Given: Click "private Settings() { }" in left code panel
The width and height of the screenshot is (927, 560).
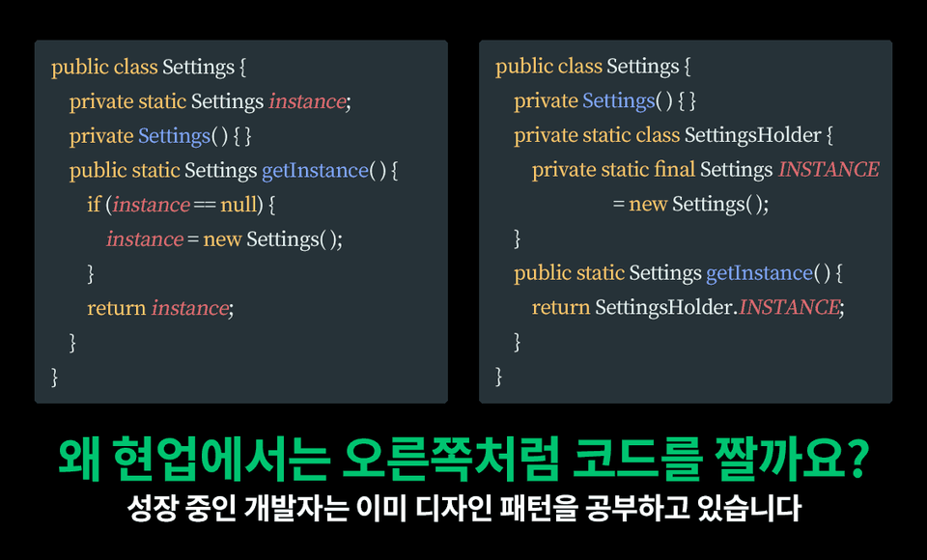Looking at the screenshot, I should tap(160, 136).
